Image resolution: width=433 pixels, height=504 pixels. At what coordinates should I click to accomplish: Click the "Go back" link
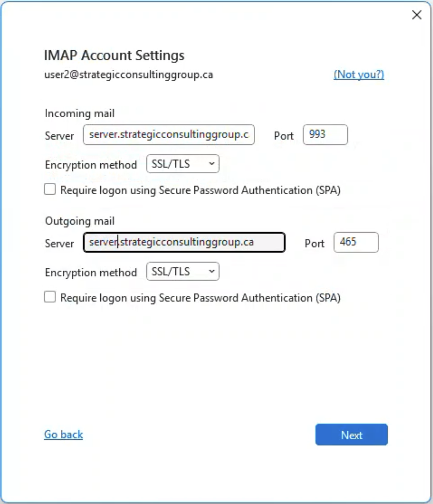click(64, 434)
